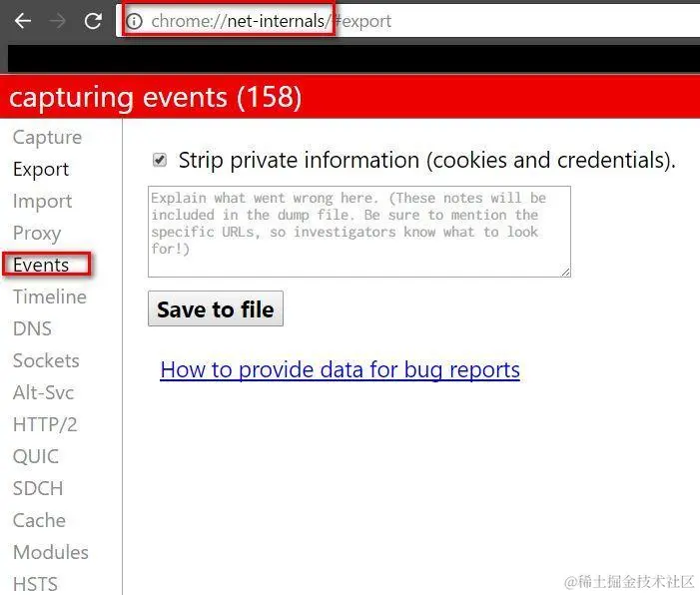This screenshot has width=700, height=595.
Task: Open the HTTP/2 tab
Action: click(x=45, y=424)
